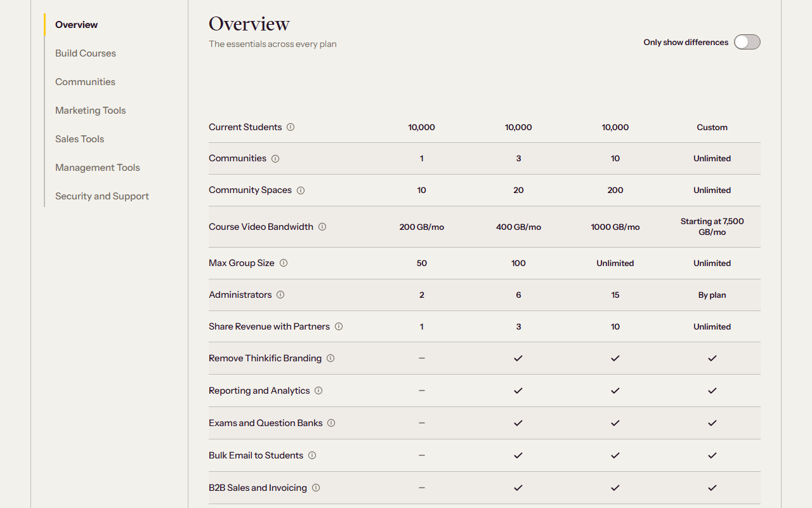Click the 200 value in Community Spaces row
Screen dimensions: 812x508
(x=615, y=190)
